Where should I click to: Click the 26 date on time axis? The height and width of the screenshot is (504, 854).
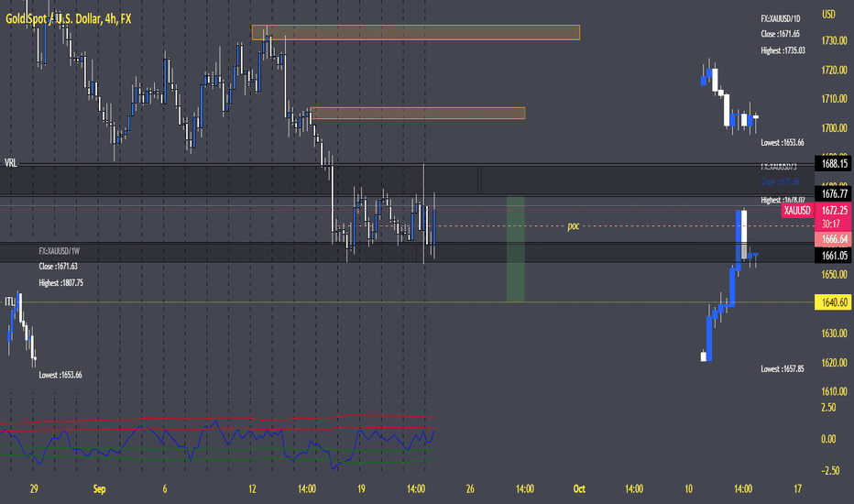[x=470, y=488]
